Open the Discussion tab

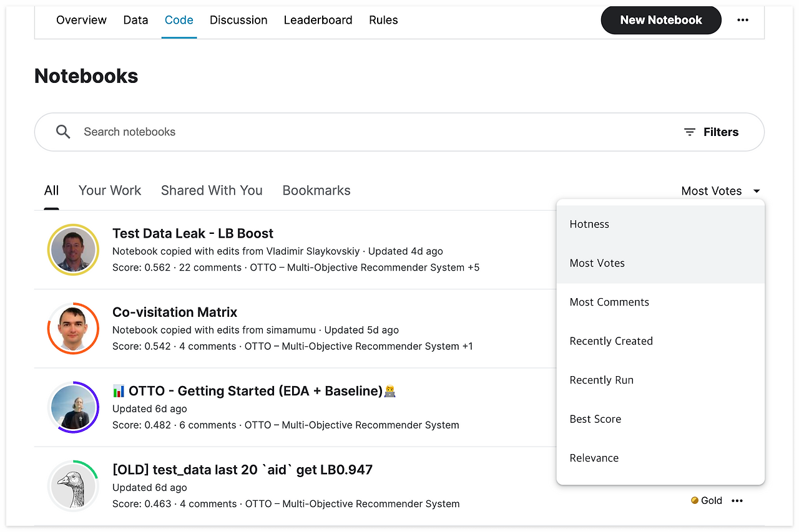[x=238, y=20]
